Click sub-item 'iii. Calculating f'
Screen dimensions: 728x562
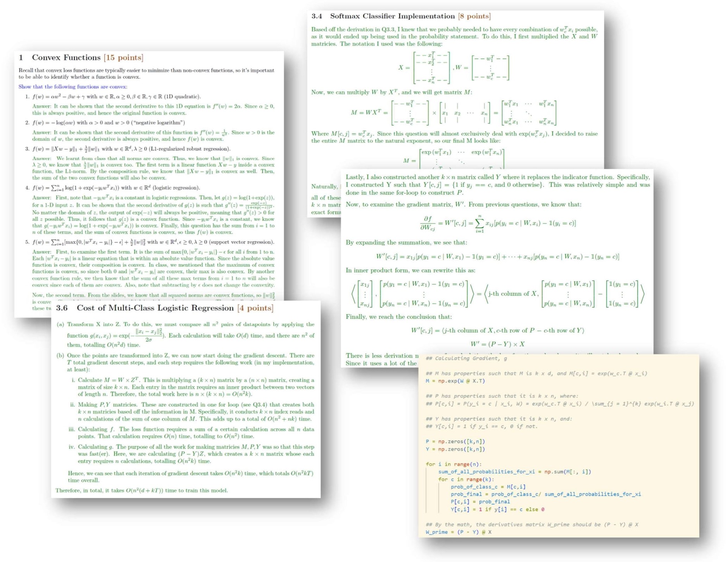[x=191, y=432]
